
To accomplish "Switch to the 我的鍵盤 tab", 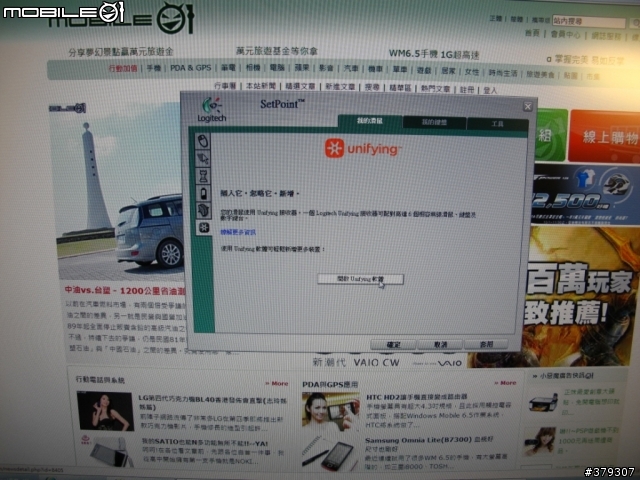I will click(434, 122).
